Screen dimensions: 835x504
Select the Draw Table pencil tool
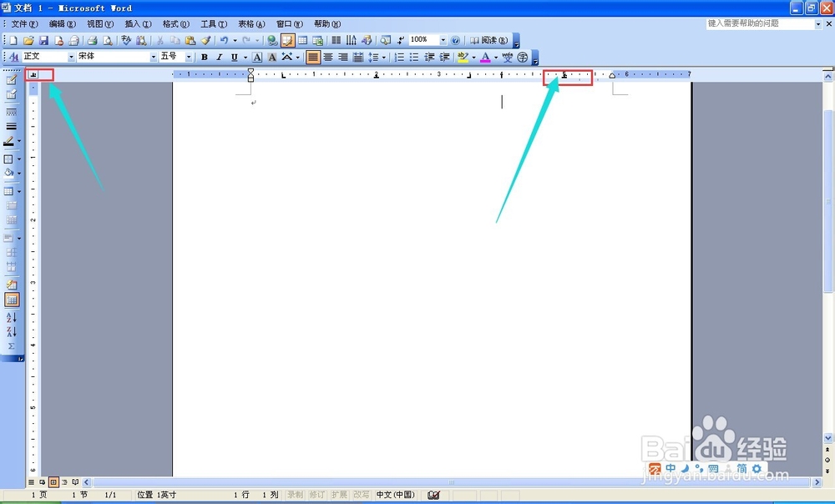(11, 80)
